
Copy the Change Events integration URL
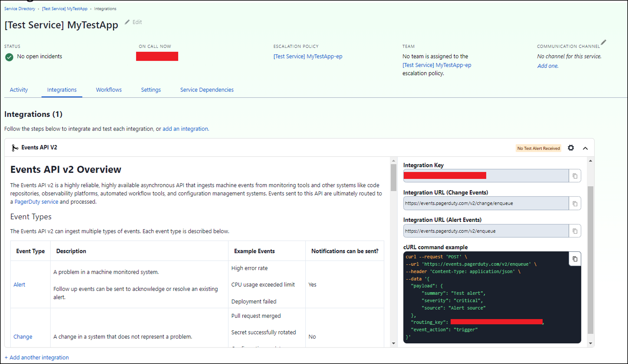(x=575, y=203)
